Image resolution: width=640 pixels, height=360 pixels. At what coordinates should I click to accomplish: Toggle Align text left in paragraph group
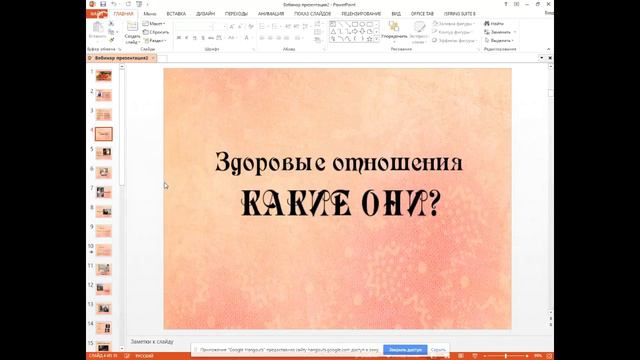[x=262, y=38]
